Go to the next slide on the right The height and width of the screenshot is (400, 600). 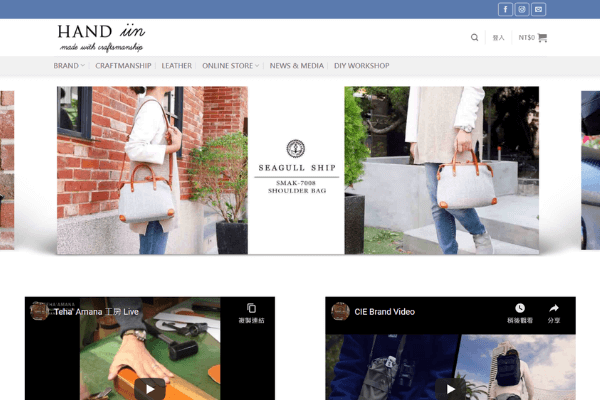tap(590, 170)
